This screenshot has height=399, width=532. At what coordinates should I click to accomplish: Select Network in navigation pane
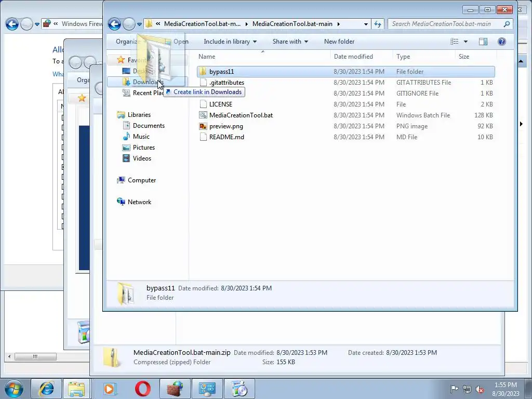click(139, 202)
